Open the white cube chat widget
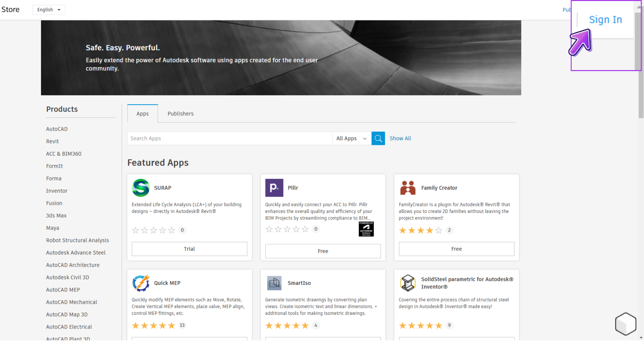This screenshot has height=341, width=644. click(625, 324)
